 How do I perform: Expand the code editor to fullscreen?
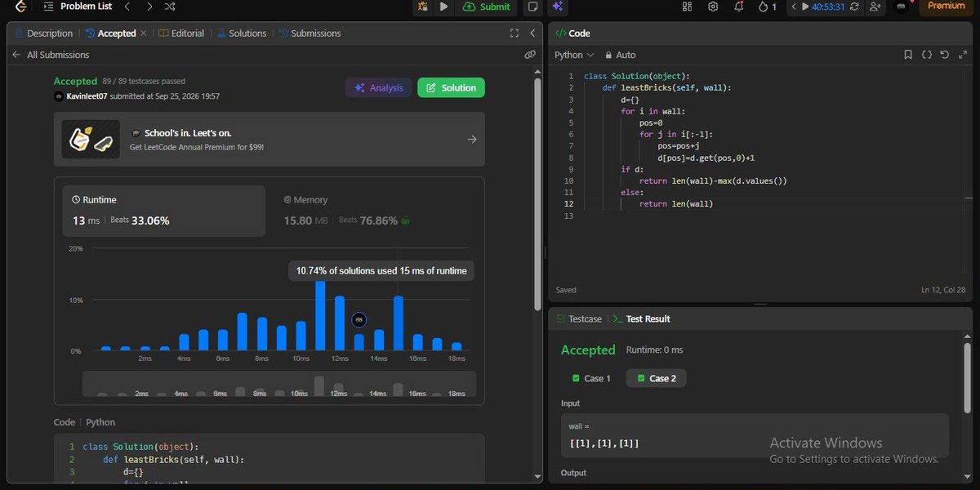point(962,55)
